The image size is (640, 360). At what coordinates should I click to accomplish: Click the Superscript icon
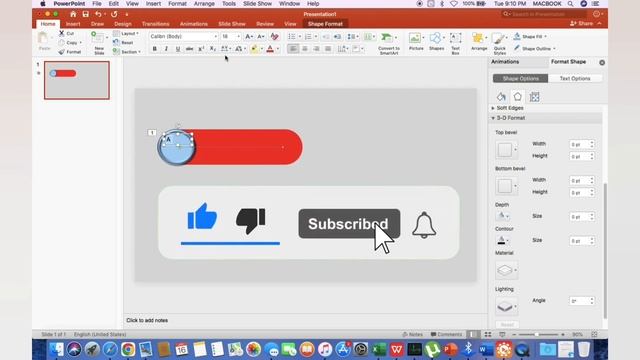(201, 49)
